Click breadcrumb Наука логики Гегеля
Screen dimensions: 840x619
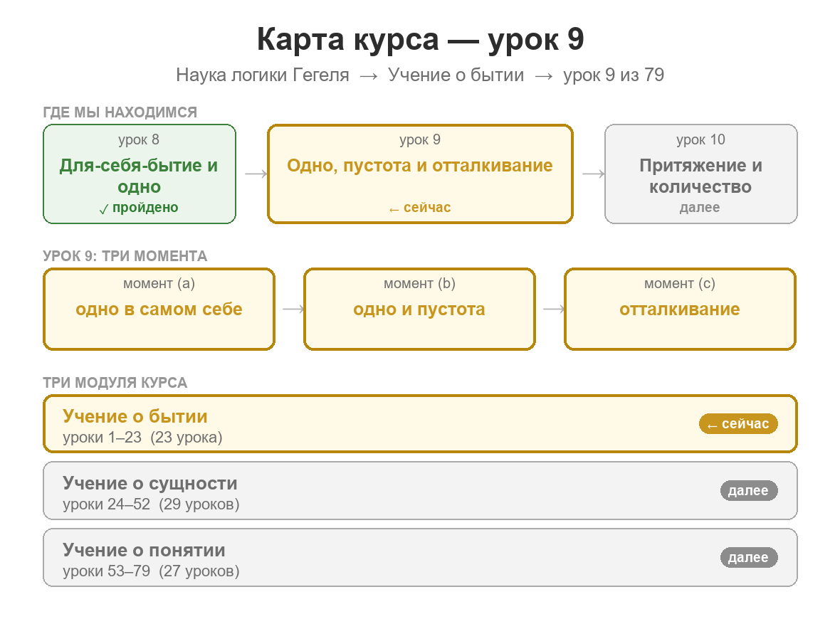pos(263,75)
